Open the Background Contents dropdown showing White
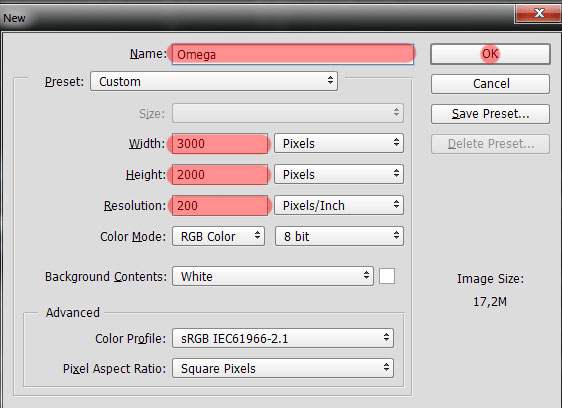The height and width of the screenshot is (408, 562). coord(273,276)
